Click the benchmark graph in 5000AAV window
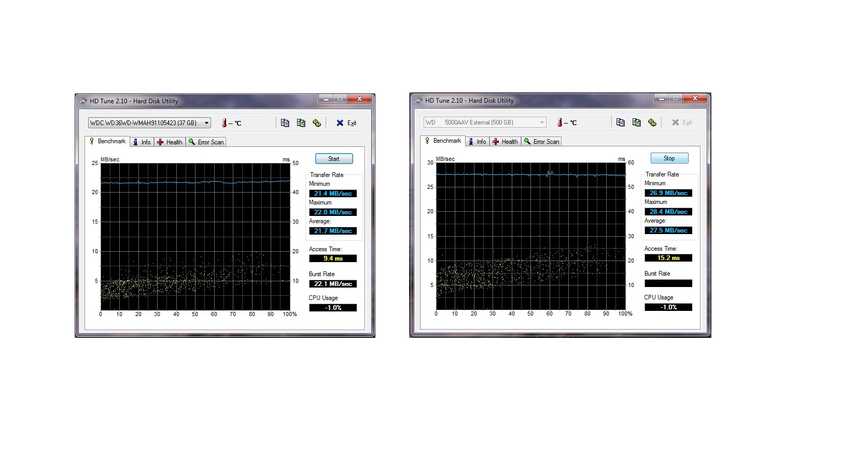This screenshot has width=868, height=450. (530, 236)
